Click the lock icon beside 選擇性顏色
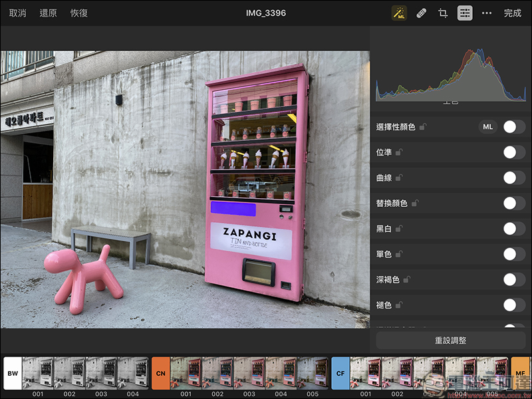The width and height of the screenshot is (532, 399). 423,127
